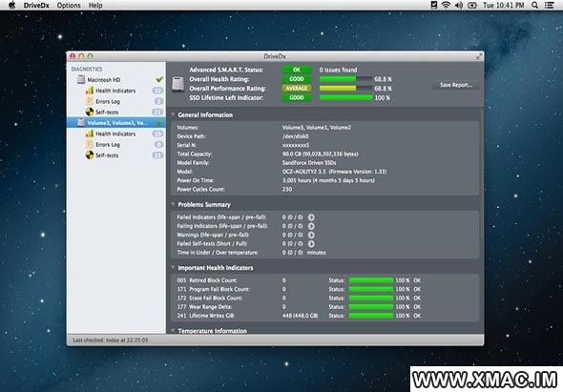Click arrow next to Failed Indicators row

click(x=311, y=217)
